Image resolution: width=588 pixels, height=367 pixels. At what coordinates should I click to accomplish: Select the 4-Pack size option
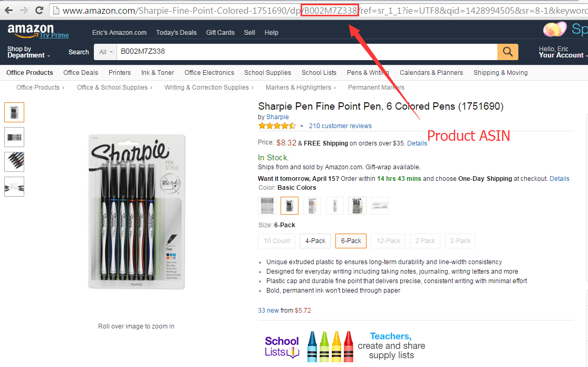(x=315, y=241)
